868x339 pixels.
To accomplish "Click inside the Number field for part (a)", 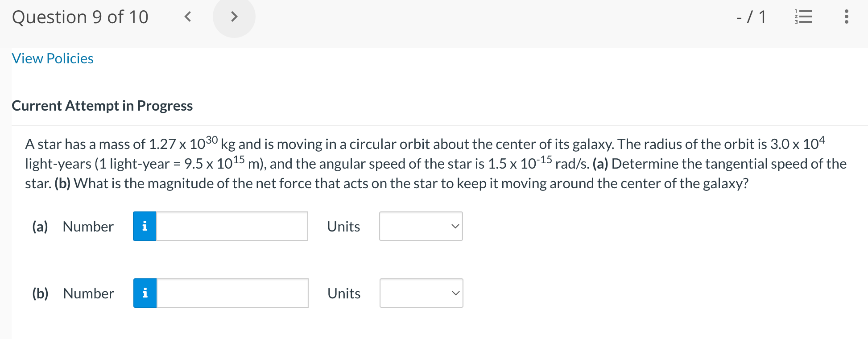I will [x=232, y=226].
